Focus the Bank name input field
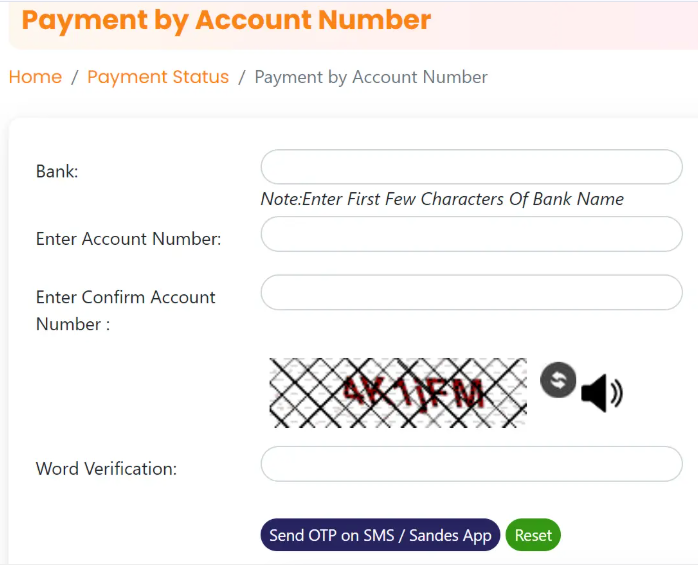 471,167
